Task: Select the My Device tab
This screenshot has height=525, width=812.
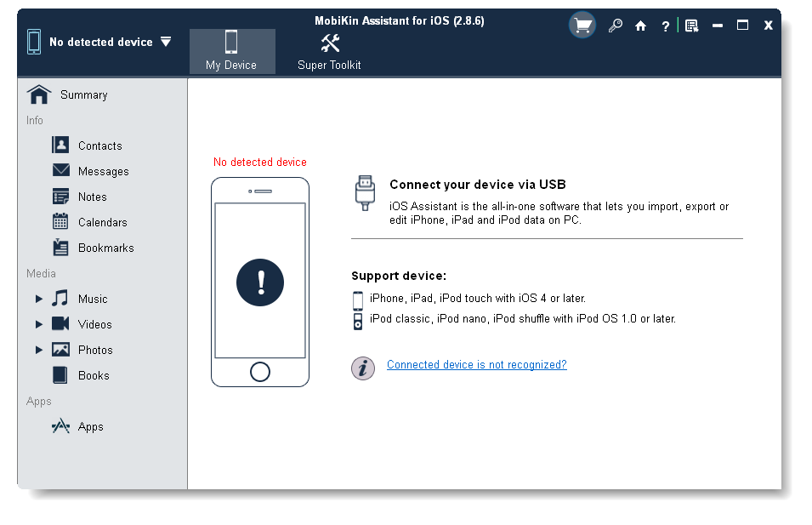Action: click(x=231, y=49)
